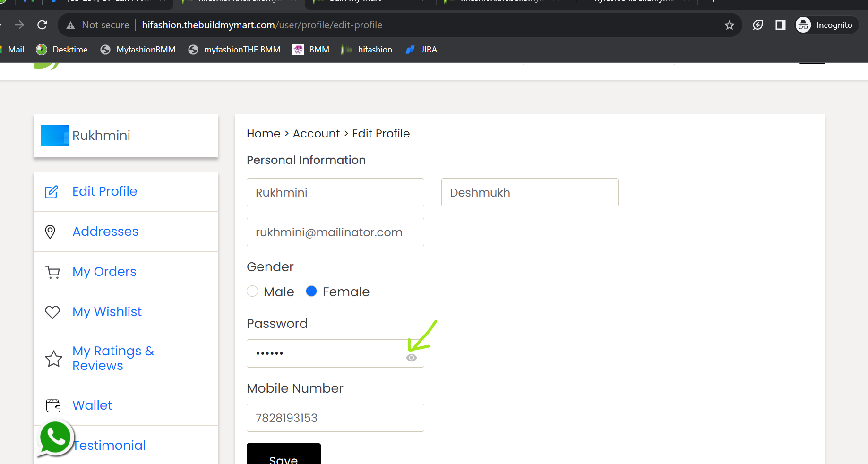The height and width of the screenshot is (464, 868).
Task: Click the wallet icon in the sidebar
Action: click(x=53, y=405)
